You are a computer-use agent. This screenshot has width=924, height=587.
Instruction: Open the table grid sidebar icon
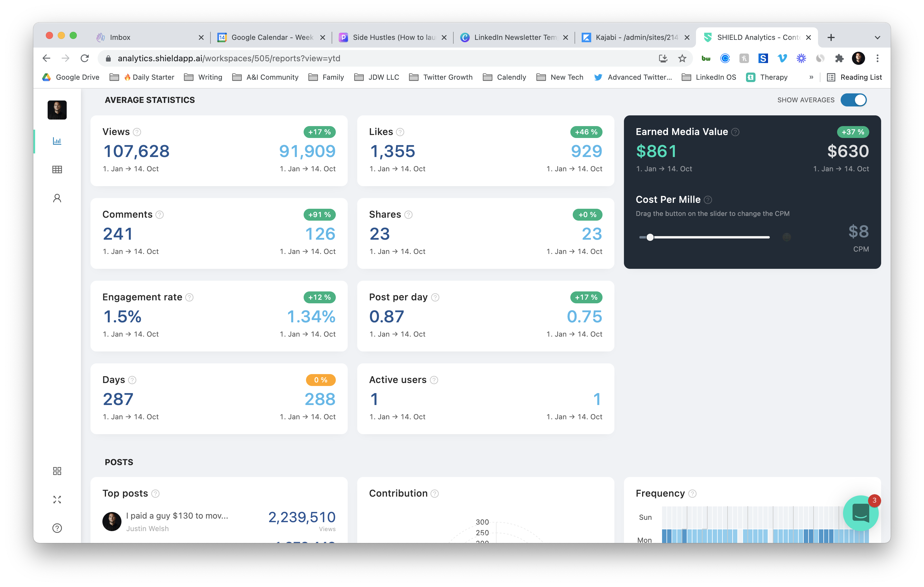57,169
